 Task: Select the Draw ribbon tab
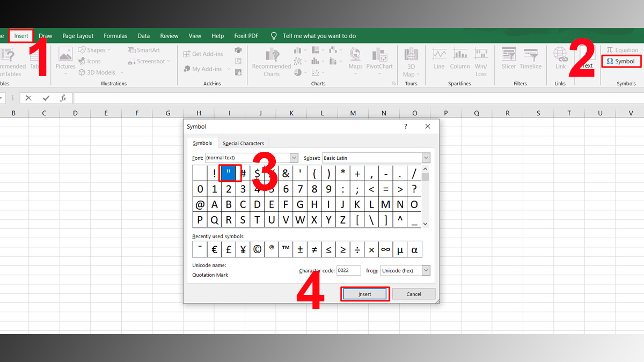pyautogui.click(x=45, y=35)
